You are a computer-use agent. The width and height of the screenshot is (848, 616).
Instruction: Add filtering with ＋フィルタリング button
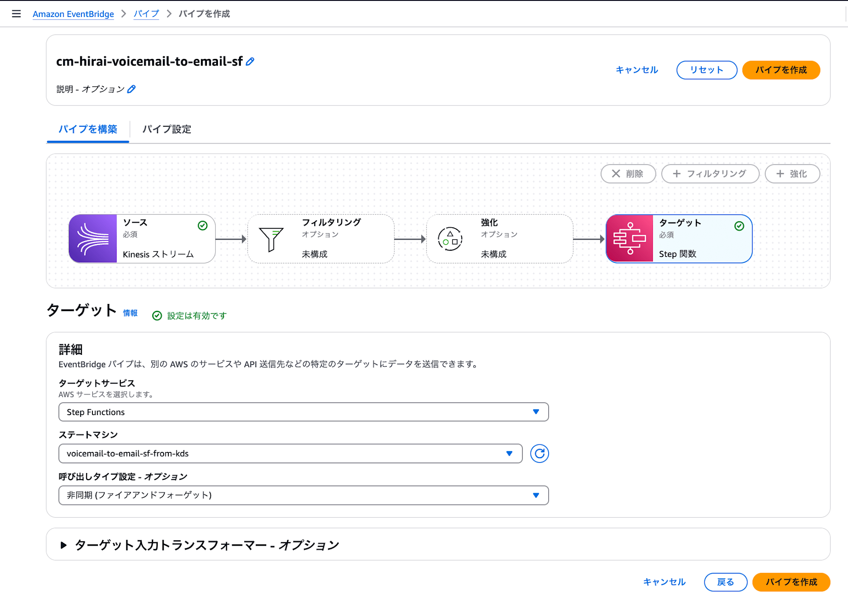click(710, 174)
